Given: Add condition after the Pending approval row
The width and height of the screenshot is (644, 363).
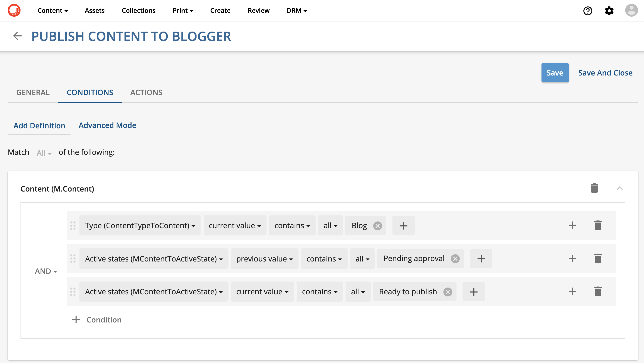Looking at the screenshot, I should click(572, 258).
